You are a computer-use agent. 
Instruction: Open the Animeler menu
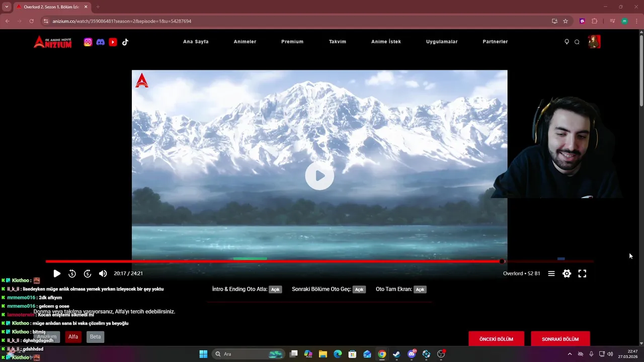coord(245,42)
